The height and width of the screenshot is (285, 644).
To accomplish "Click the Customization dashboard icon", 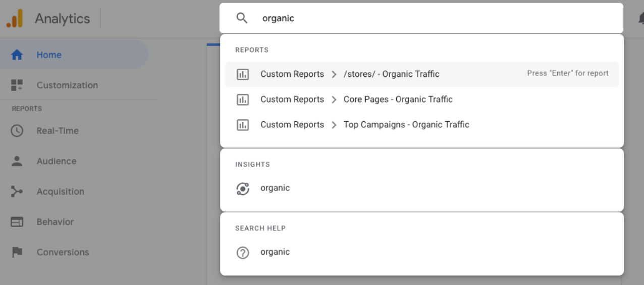I will pyautogui.click(x=17, y=85).
